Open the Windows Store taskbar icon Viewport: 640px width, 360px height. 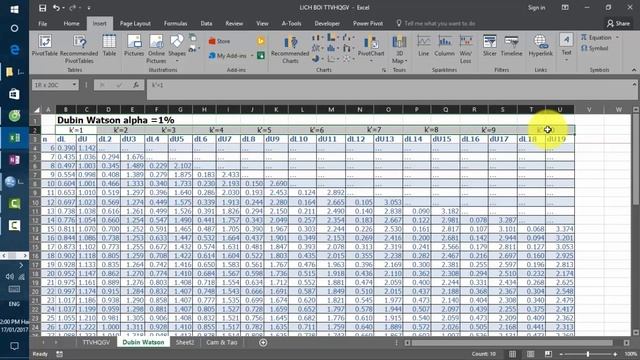point(14,94)
